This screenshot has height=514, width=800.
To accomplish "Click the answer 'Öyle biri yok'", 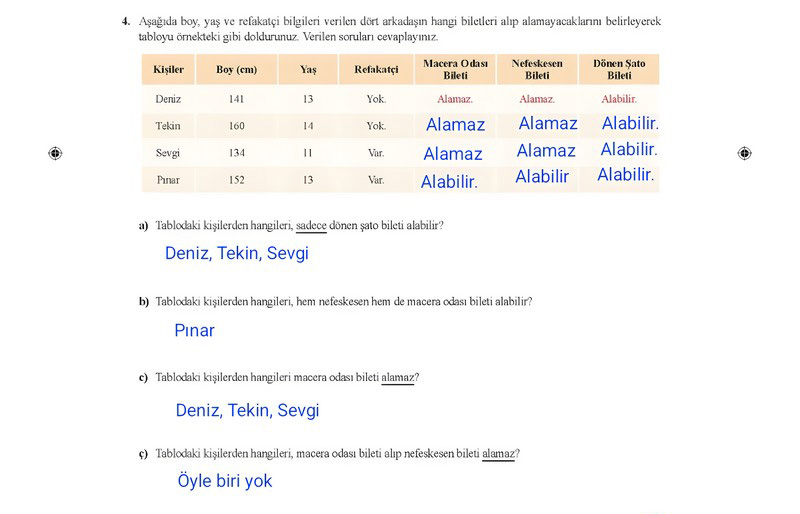I will [x=225, y=481].
